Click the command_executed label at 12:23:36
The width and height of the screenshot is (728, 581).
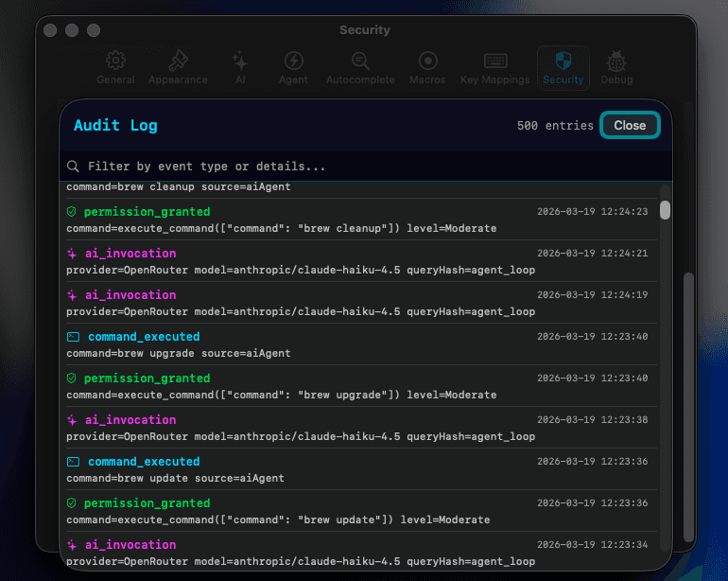coord(144,462)
